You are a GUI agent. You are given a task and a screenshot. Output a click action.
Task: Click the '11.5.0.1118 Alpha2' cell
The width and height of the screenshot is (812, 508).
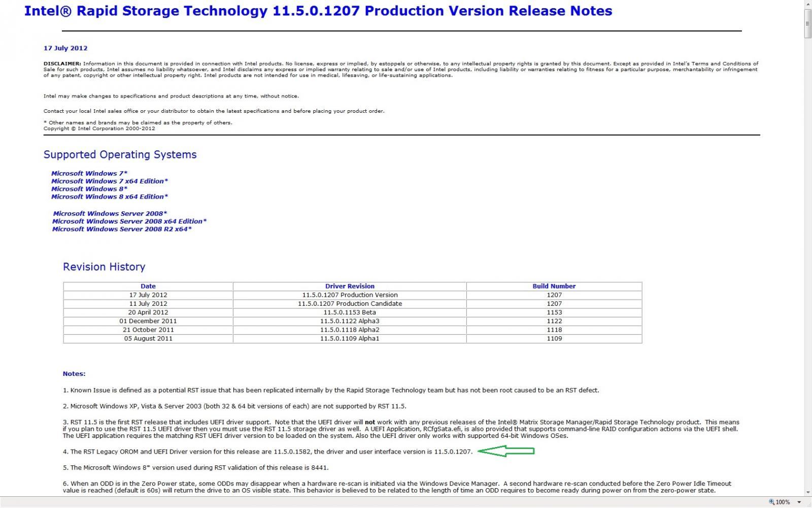coord(350,330)
